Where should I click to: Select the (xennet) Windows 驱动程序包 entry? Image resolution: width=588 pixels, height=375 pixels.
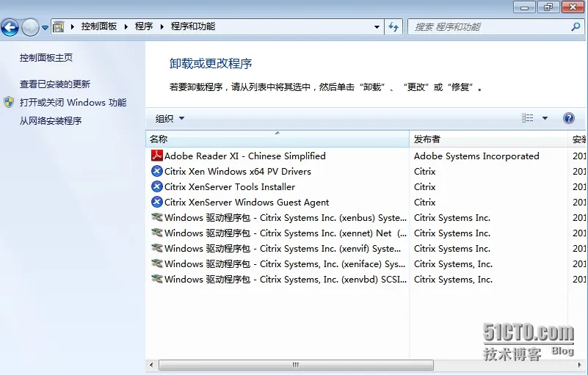tap(286, 233)
